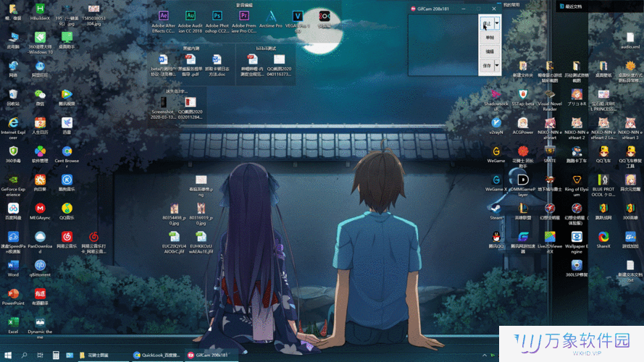Switch to 花骑士 folder taskbar item
This screenshot has height=362, width=644.
(103, 355)
